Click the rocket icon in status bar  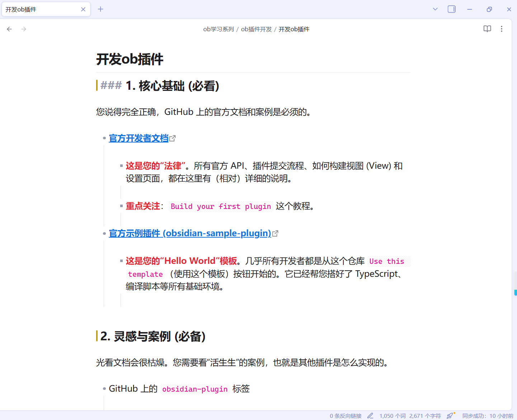450,416
